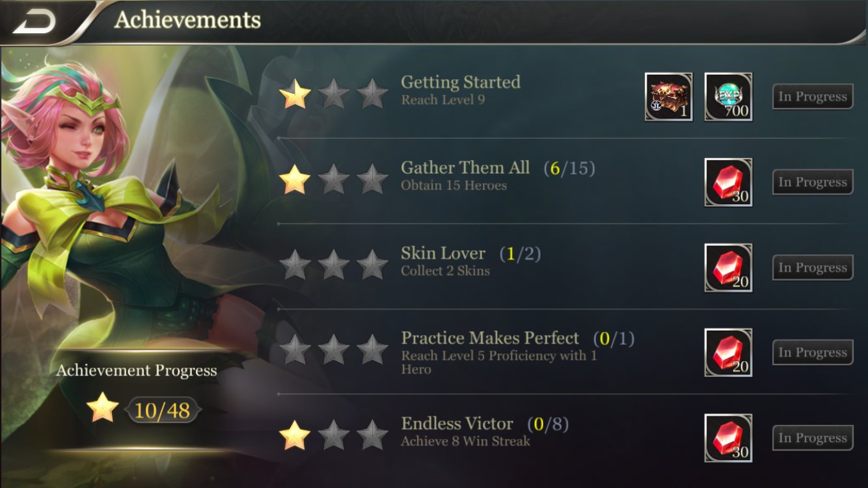
Task: Open the treasure chest reward icon
Action: point(669,97)
